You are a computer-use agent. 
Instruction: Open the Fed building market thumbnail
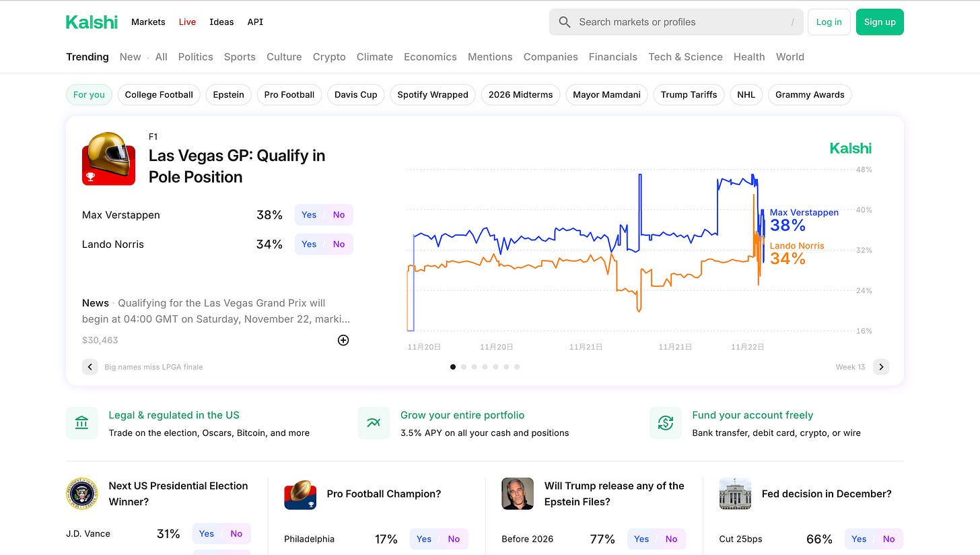735,494
